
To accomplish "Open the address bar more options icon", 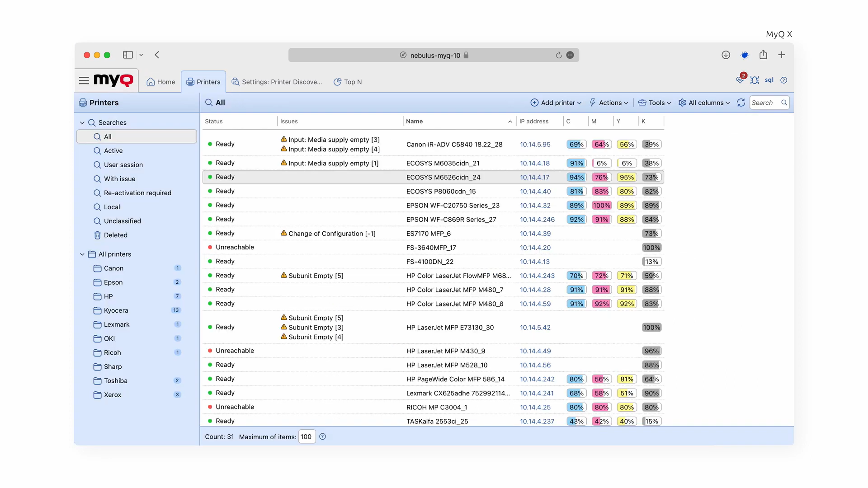I will [x=570, y=55].
